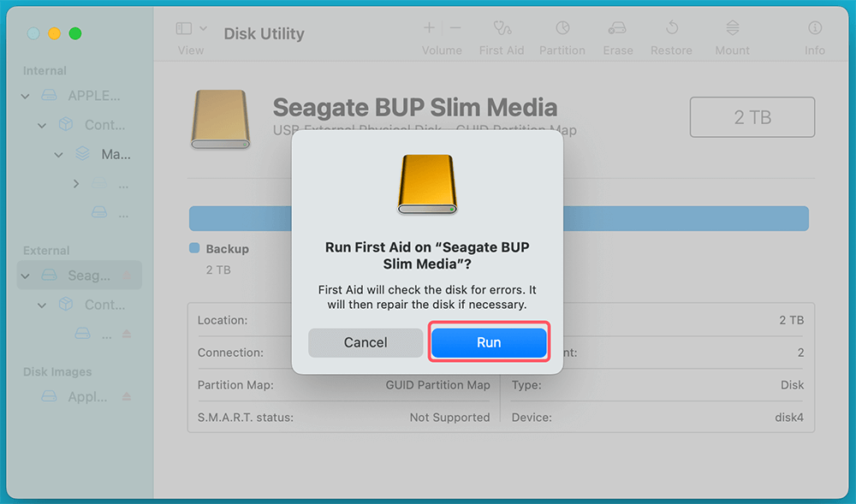Cancel the First Aid dialog
This screenshot has width=856, height=504.
(x=366, y=342)
